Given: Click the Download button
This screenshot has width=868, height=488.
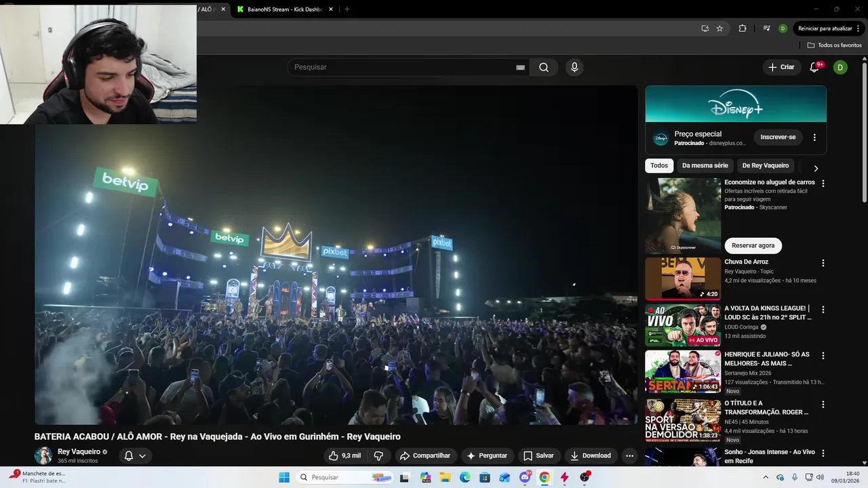Looking at the screenshot, I should coord(591,455).
